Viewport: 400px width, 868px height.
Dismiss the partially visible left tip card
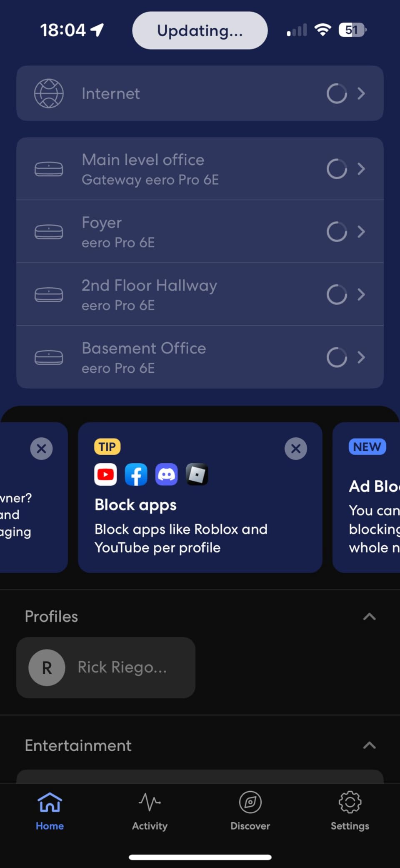point(41,449)
